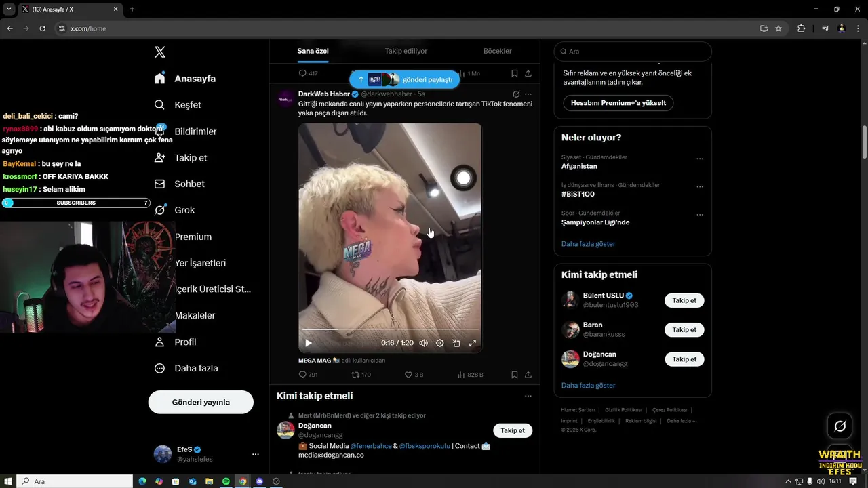Open options for Afganistan trend
The width and height of the screenshot is (868, 488).
(700, 159)
